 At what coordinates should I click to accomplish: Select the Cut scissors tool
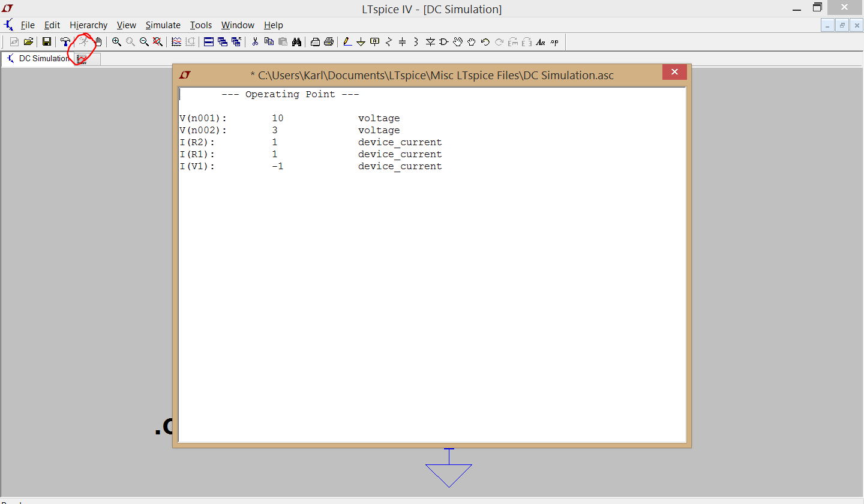[x=255, y=41]
